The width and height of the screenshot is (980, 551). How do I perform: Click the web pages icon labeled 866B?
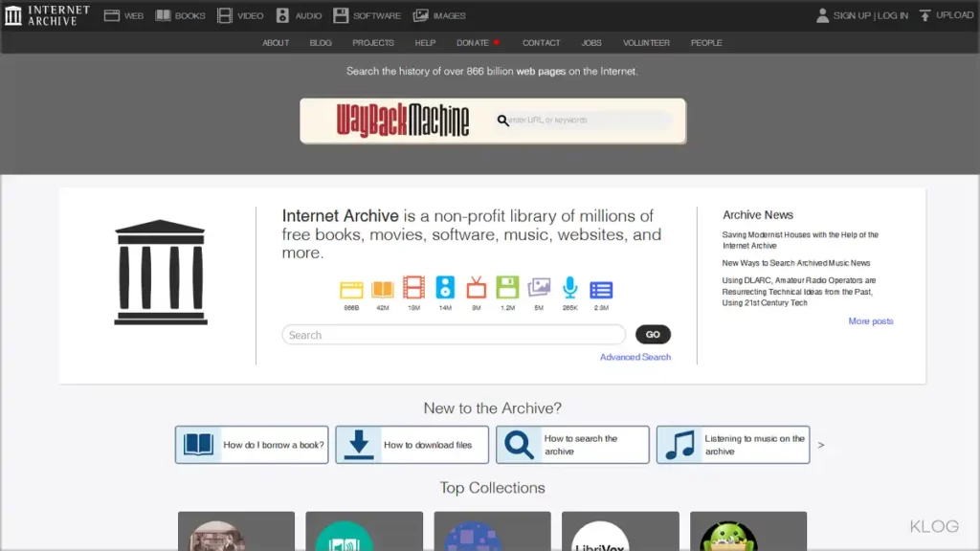pyautogui.click(x=351, y=290)
